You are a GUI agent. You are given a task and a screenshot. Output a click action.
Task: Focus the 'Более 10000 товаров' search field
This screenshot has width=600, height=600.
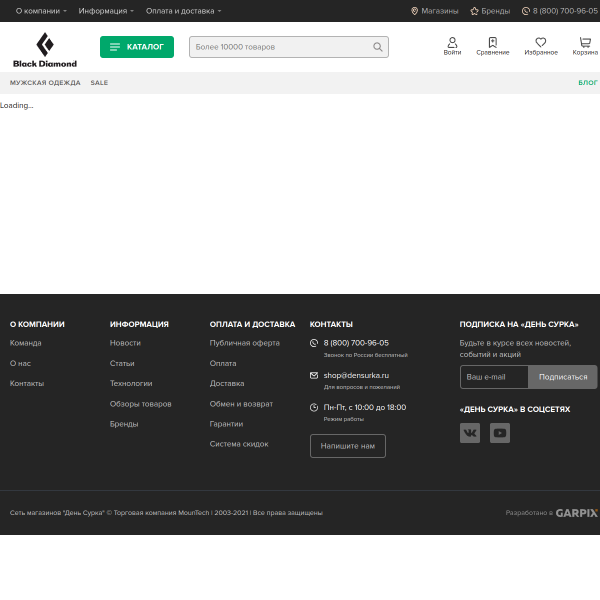[x=289, y=47]
